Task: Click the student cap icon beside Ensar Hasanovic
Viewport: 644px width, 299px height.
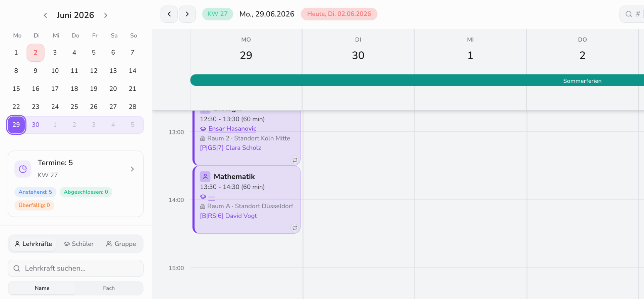Action: click(x=203, y=129)
